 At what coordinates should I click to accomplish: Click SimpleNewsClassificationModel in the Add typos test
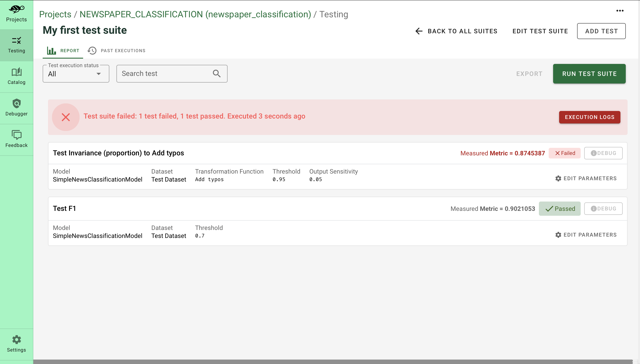click(97, 179)
